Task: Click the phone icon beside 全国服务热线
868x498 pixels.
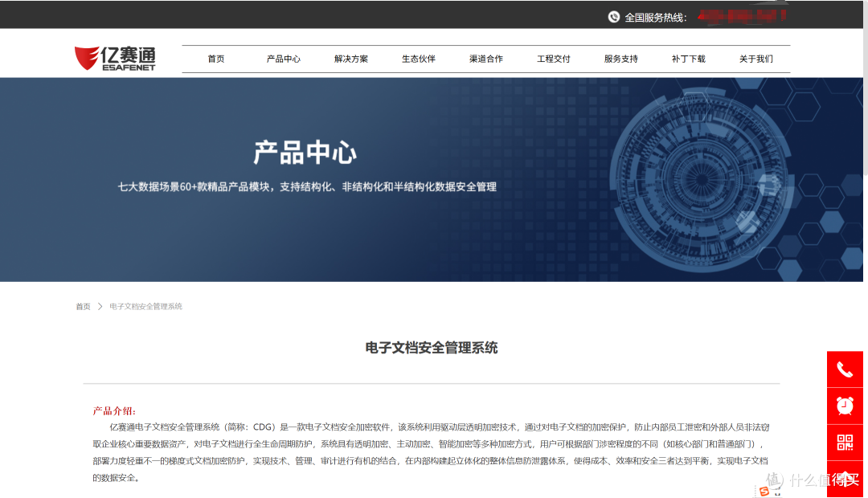Action: [x=613, y=17]
